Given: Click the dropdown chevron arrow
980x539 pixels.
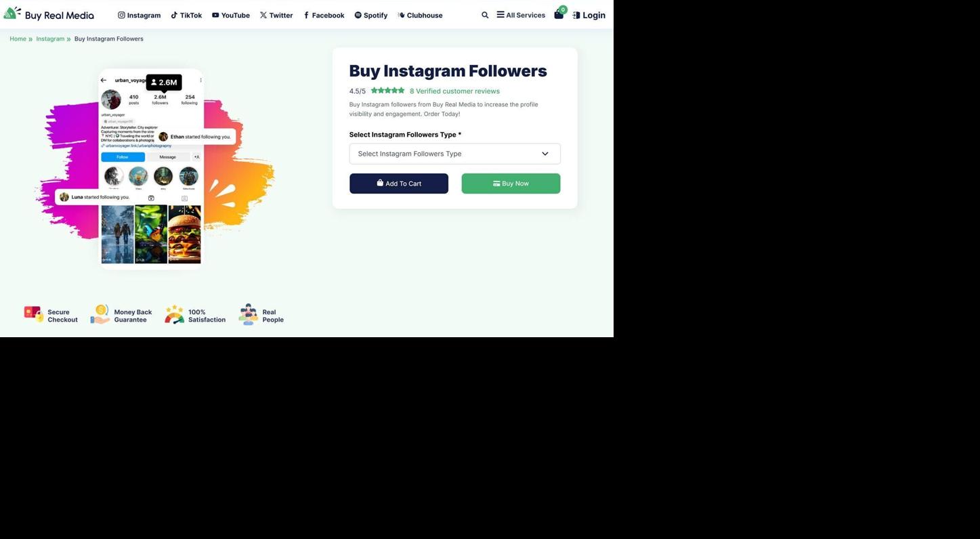Looking at the screenshot, I should pos(545,154).
